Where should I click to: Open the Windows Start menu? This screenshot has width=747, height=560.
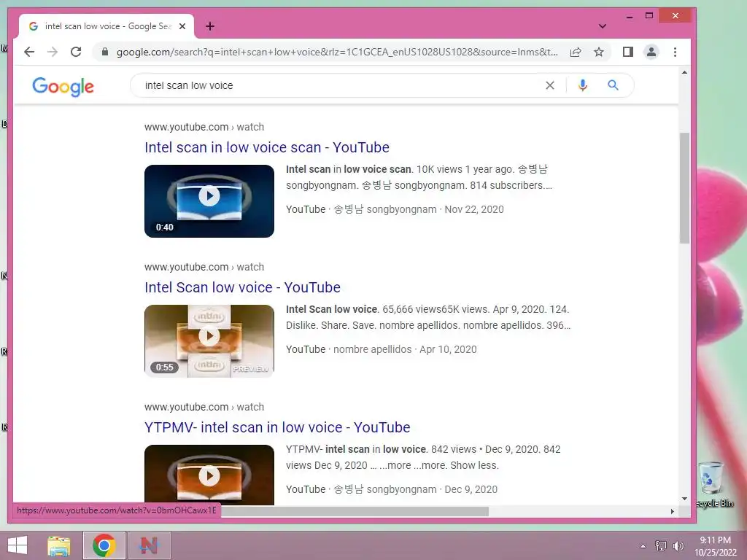[18, 545]
